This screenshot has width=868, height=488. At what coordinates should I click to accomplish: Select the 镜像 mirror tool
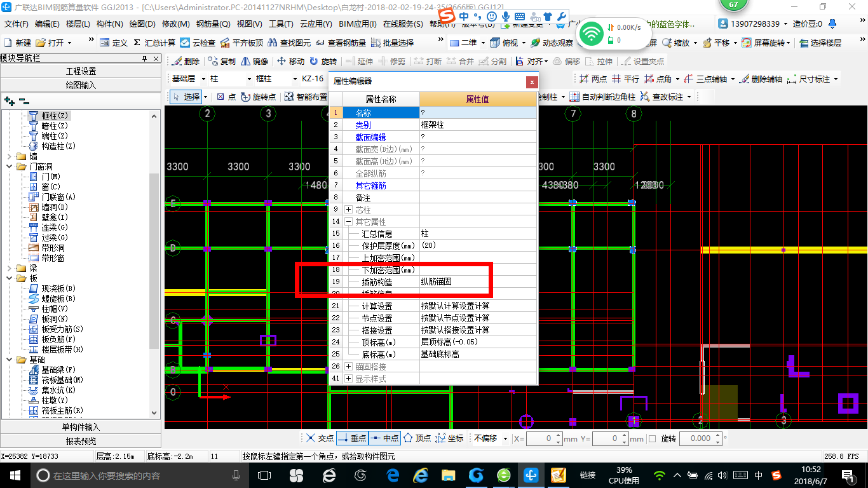255,62
